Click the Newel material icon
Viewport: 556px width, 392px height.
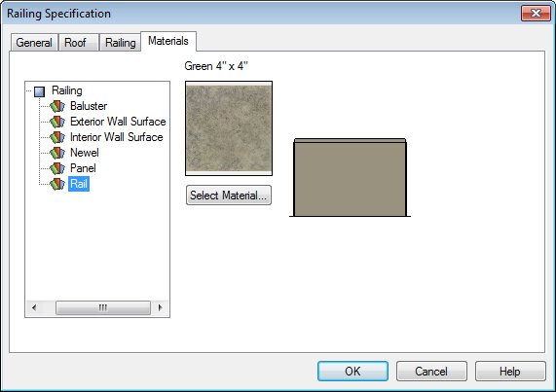pyautogui.click(x=57, y=153)
